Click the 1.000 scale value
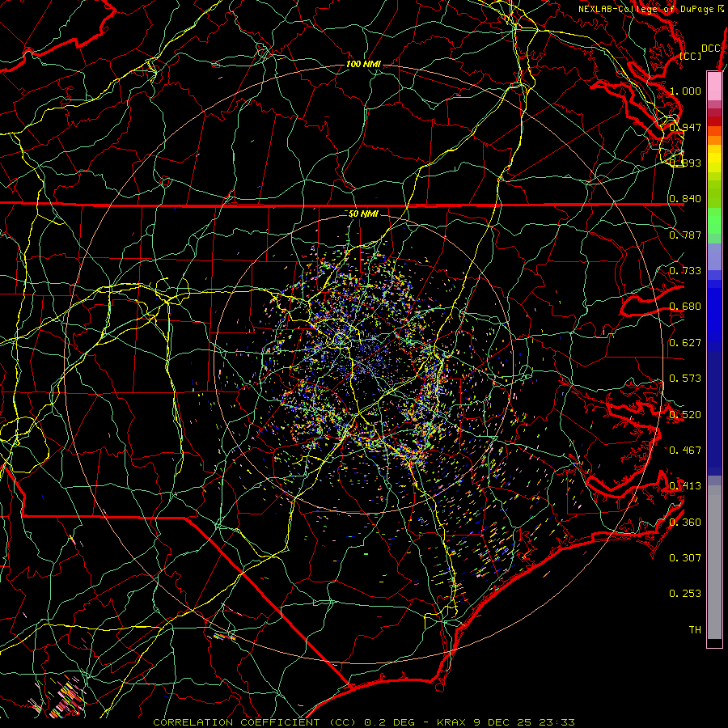The image size is (728, 728). point(685,91)
